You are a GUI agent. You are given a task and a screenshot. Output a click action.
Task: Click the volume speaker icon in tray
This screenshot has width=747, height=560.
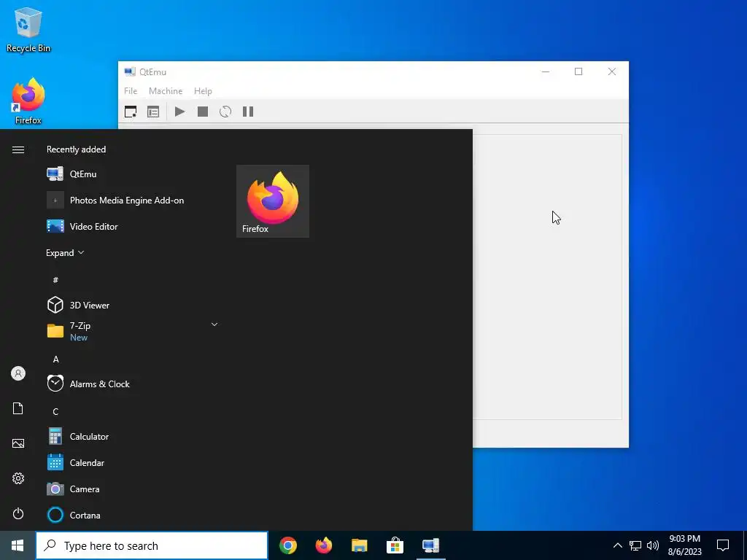point(653,545)
